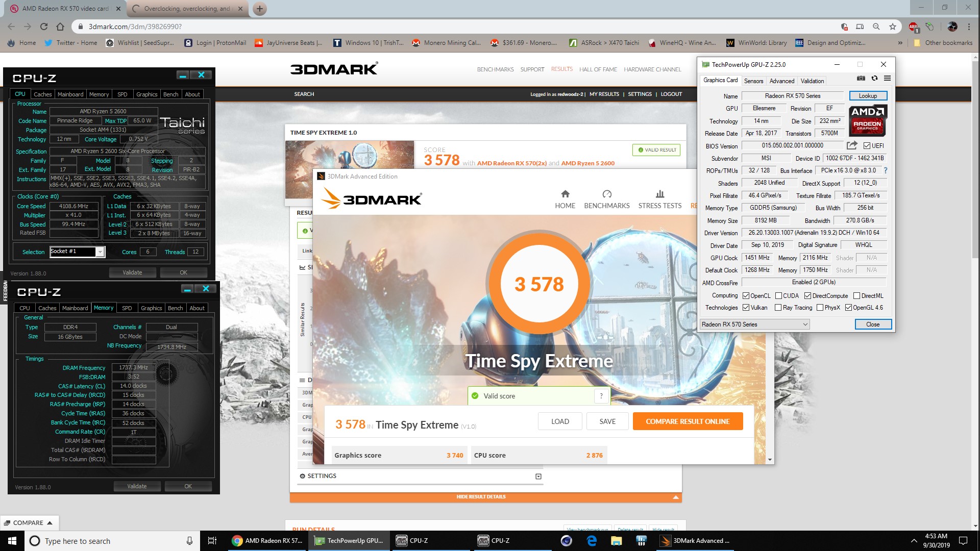Expand the SETTINGS section on 3DMark page
Viewport: 980px width, 551px height.
point(538,477)
